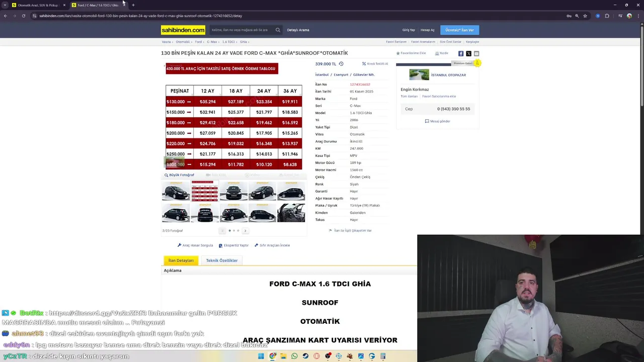
Task: Report listing via İlan ile İlgili Şikayetim Var
Action: pos(350,230)
